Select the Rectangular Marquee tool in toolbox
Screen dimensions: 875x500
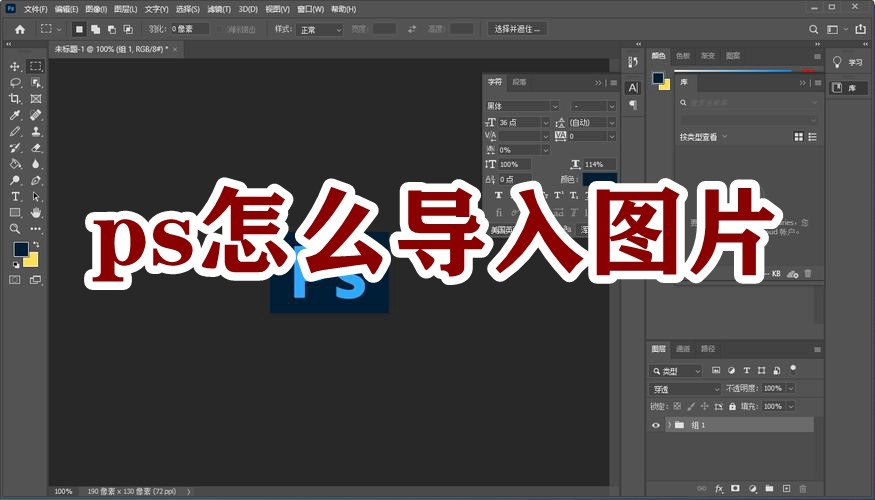(36, 66)
